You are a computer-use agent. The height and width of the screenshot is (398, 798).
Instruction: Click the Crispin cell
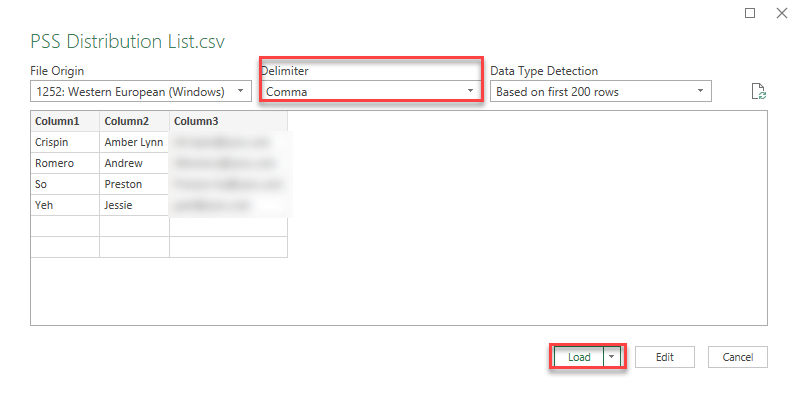click(x=65, y=143)
